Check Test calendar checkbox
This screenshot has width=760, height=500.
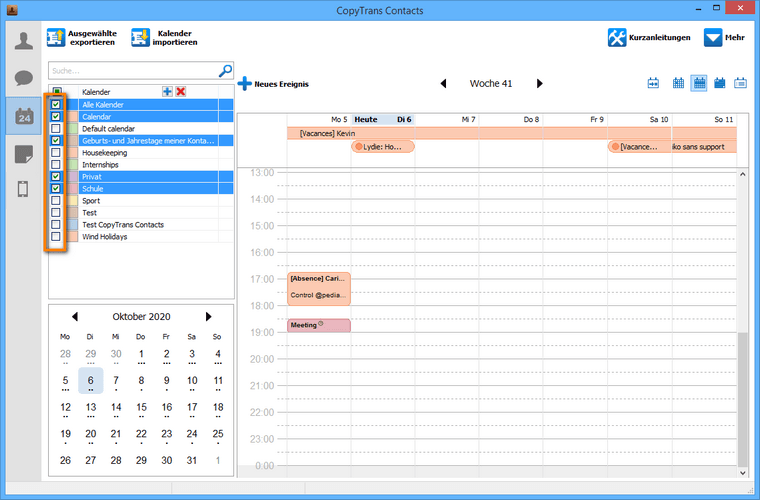click(56, 213)
